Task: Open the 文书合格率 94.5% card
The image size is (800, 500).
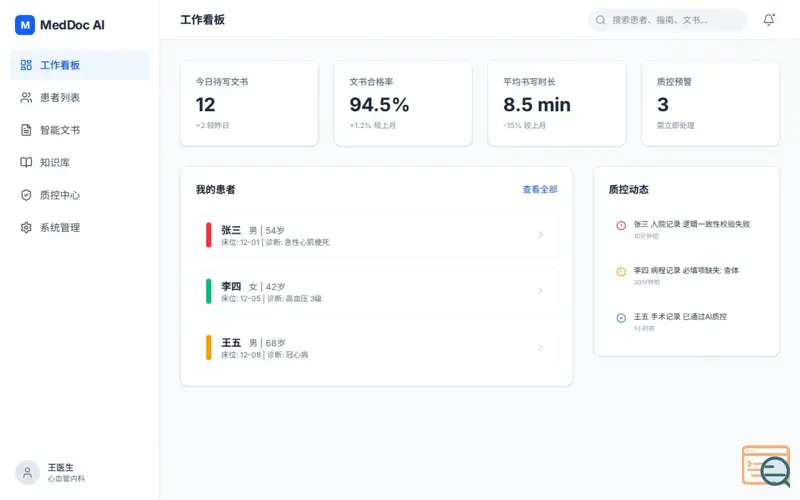Action: click(x=403, y=104)
